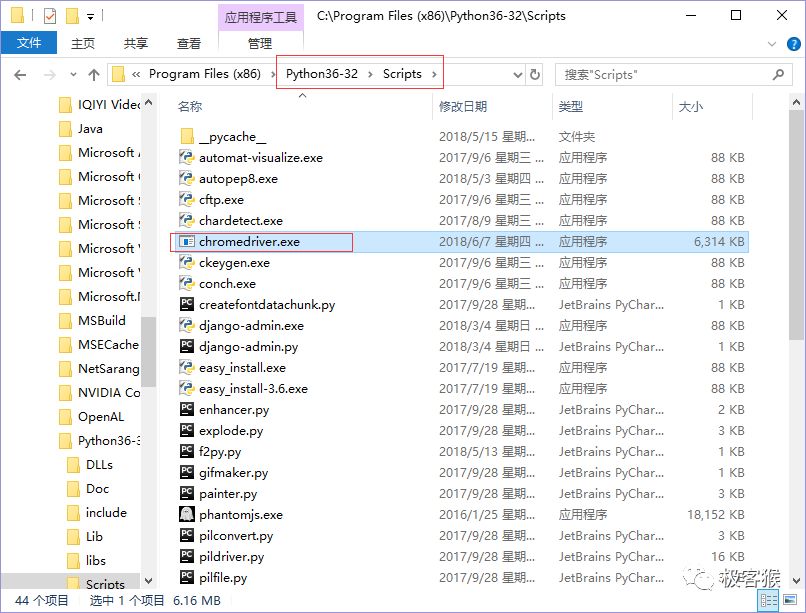Open the Help question mark icon
The image size is (806, 613).
tap(794, 44)
